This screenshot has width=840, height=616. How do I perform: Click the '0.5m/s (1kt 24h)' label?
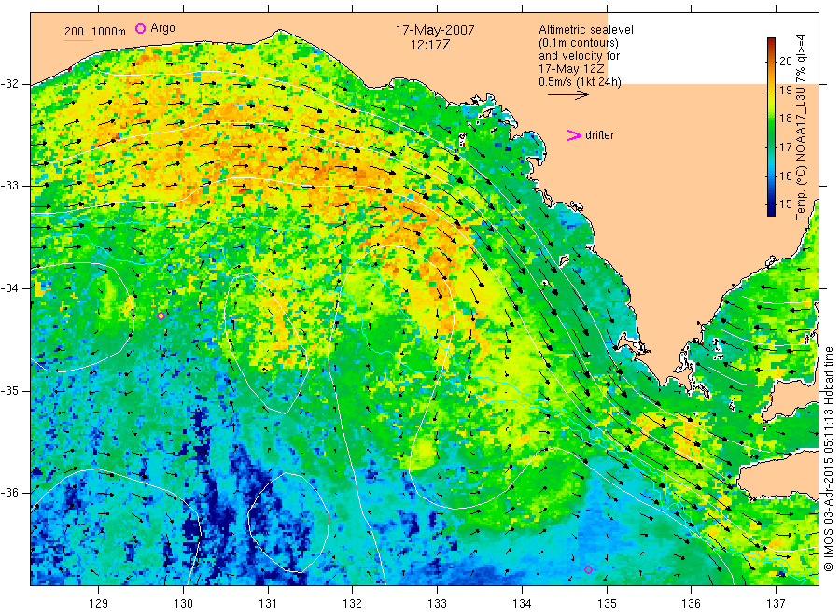click(581, 82)
